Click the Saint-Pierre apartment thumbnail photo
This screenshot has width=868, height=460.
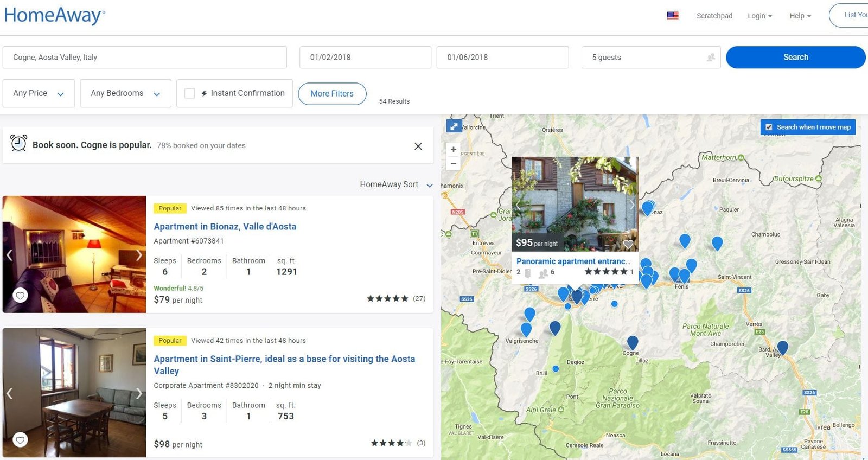[74, 393]
